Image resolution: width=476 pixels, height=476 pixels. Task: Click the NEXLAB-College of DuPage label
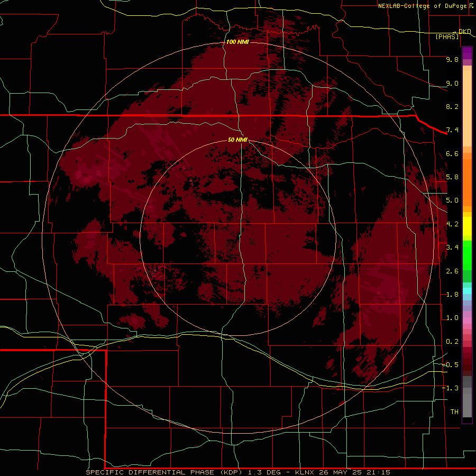422,6
